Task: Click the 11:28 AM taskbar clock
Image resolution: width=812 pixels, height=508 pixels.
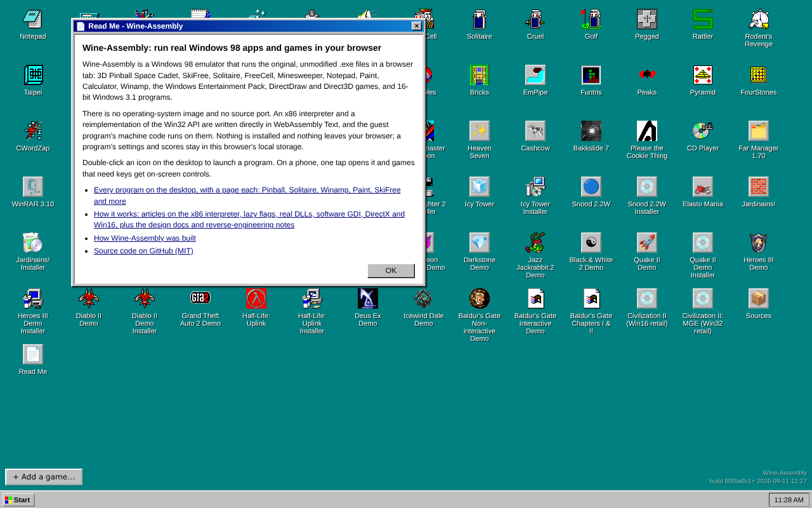Action: [789, 500]
